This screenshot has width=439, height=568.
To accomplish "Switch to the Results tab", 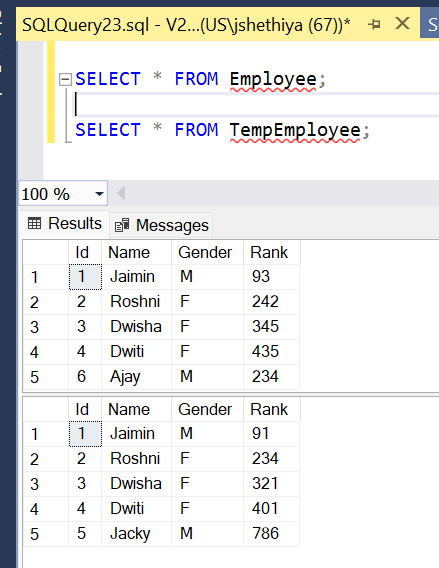I will (x=64, y=224).
